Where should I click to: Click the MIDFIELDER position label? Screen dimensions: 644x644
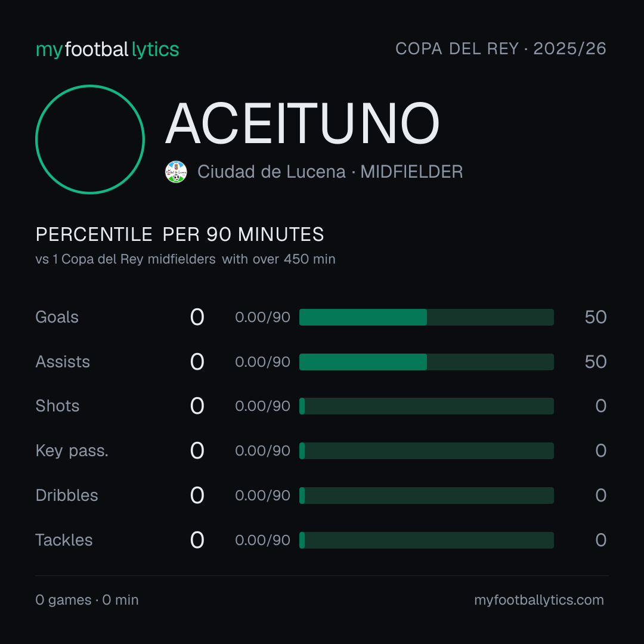click(411, 172)
